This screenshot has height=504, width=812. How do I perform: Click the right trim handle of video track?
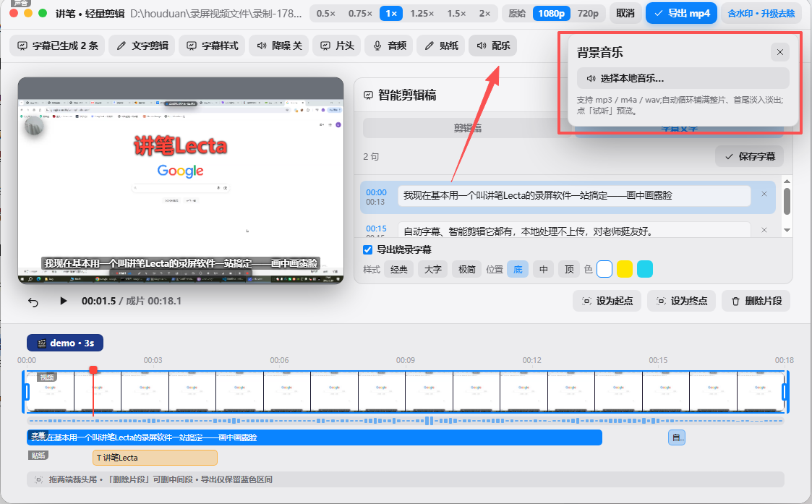(785, 392)
